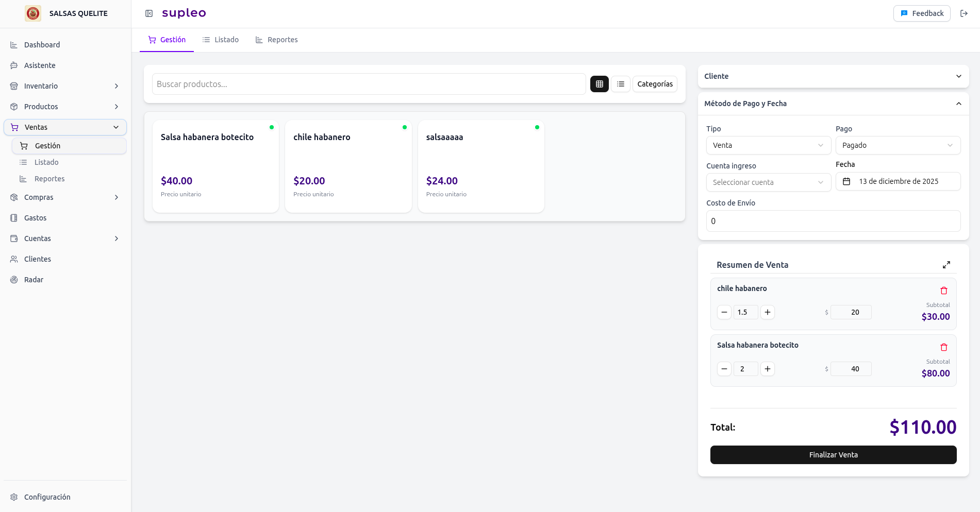Expand the Resumen de Venta panel
Image resolution: width=980 pixels, height=512 pixels.
(946, 265)
